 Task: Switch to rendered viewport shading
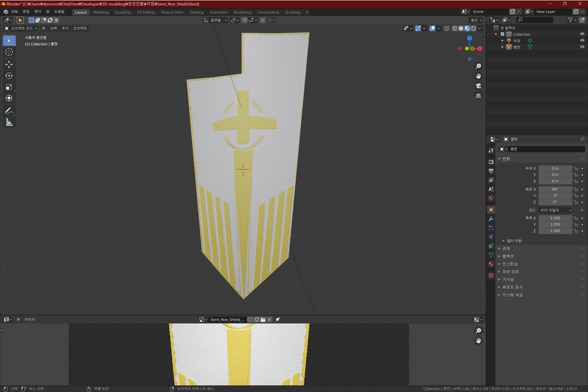[473, 28]
